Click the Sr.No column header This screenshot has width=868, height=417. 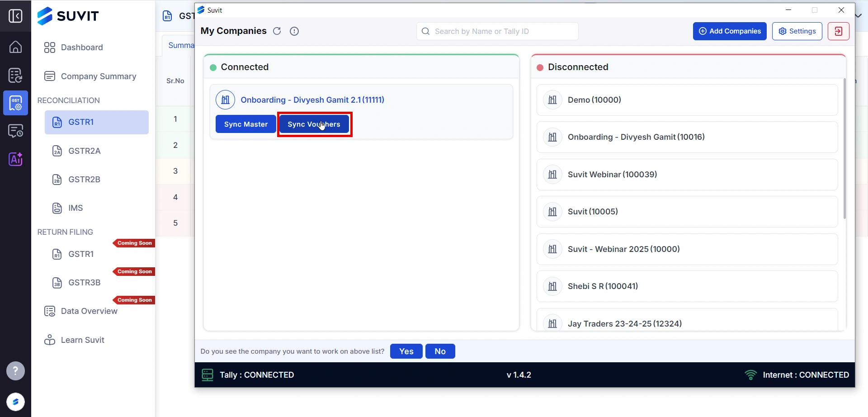click(x=175, y=81)
